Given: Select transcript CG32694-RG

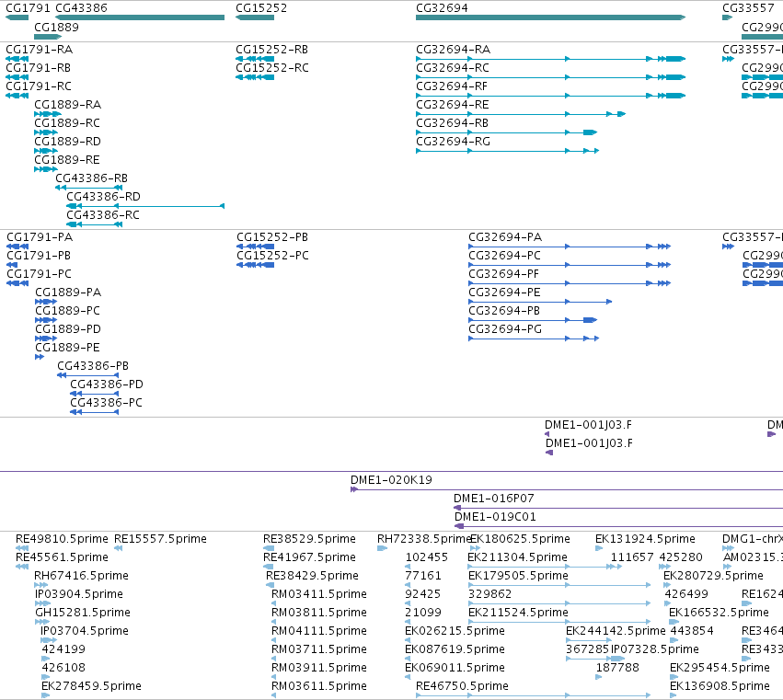Looking at the screenshot, I should pos(507,151).
